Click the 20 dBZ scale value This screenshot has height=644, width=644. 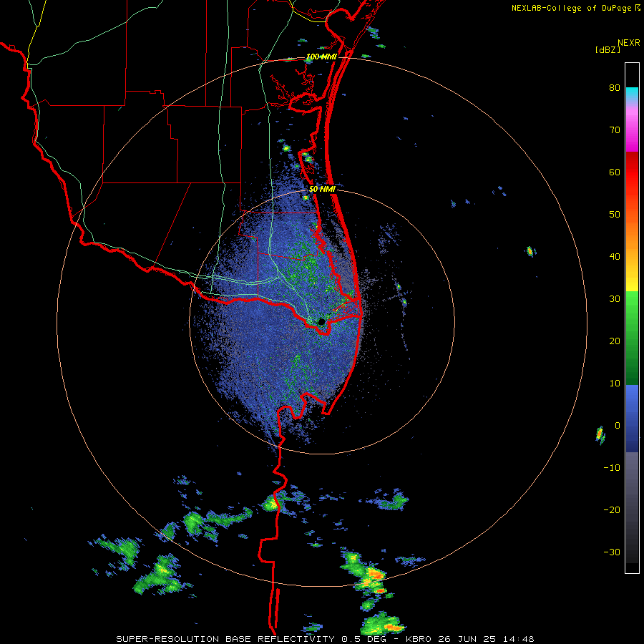point(615,341)
